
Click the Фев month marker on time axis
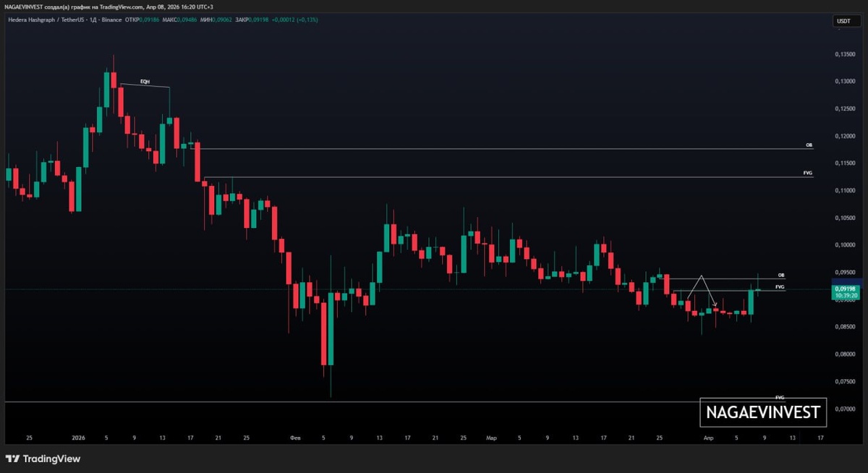click(x=294, y=438)
